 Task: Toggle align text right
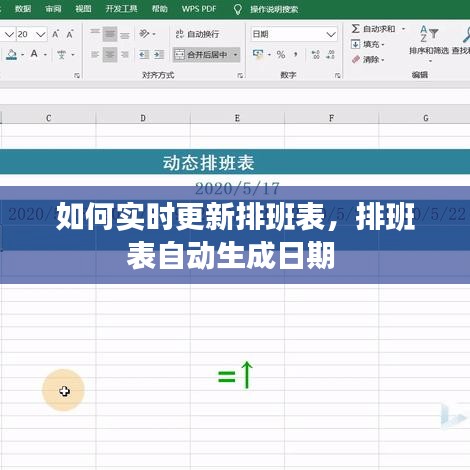click(124, 55)
